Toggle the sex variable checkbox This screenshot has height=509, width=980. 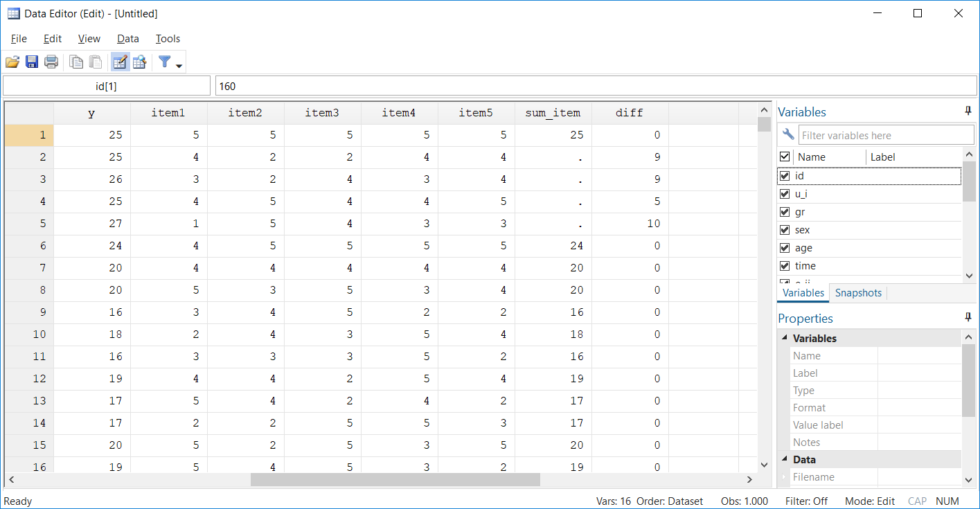784,229
